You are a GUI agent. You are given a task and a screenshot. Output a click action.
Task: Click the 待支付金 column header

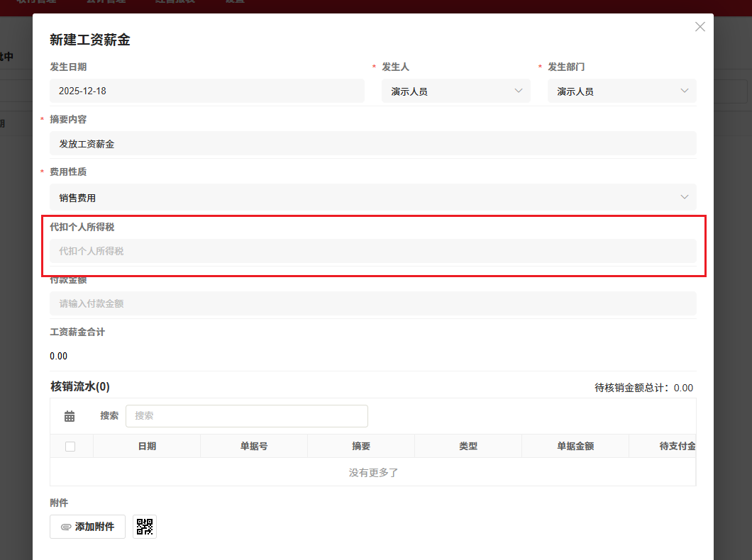coord(677,446)
